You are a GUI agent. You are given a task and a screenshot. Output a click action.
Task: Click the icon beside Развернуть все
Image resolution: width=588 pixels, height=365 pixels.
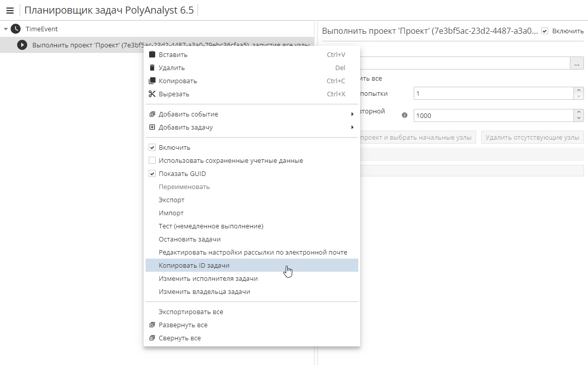(x=152, y=325)
